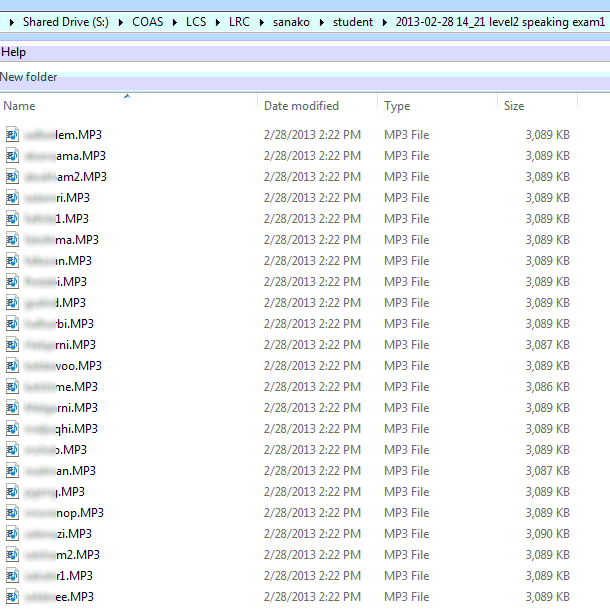Sort the list by the Size column header
Image resolution: width=610 pixels, height=615 pixels.
click(x=514, y=106)
